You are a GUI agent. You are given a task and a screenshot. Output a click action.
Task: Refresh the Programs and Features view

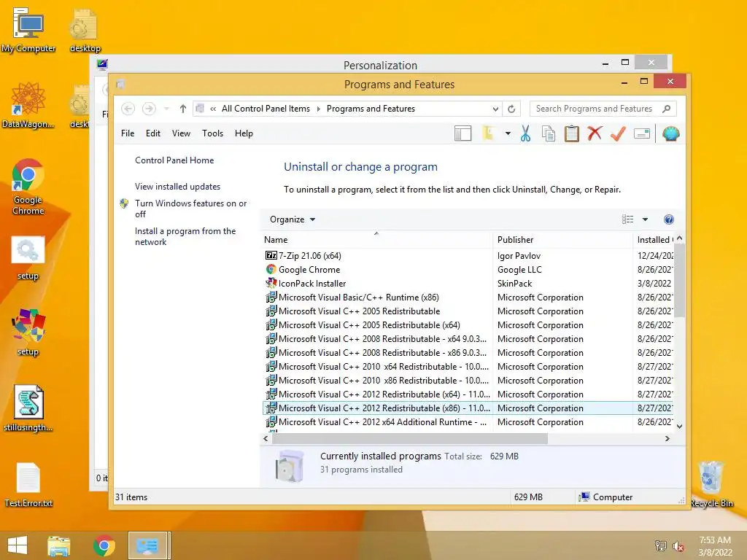(511, 109)
